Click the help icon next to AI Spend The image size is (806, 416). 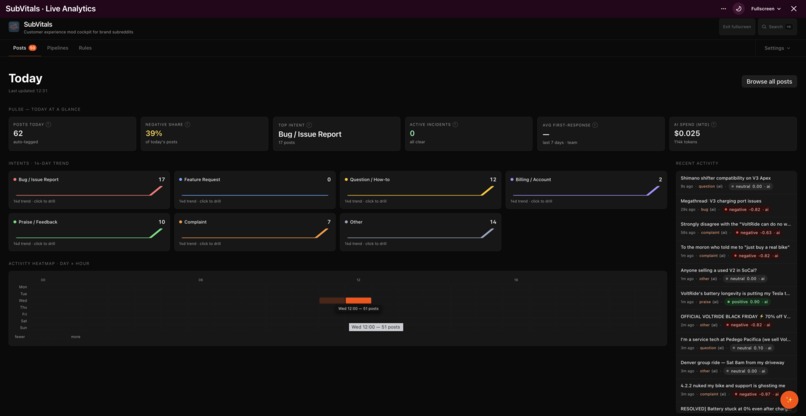(713, 124)
